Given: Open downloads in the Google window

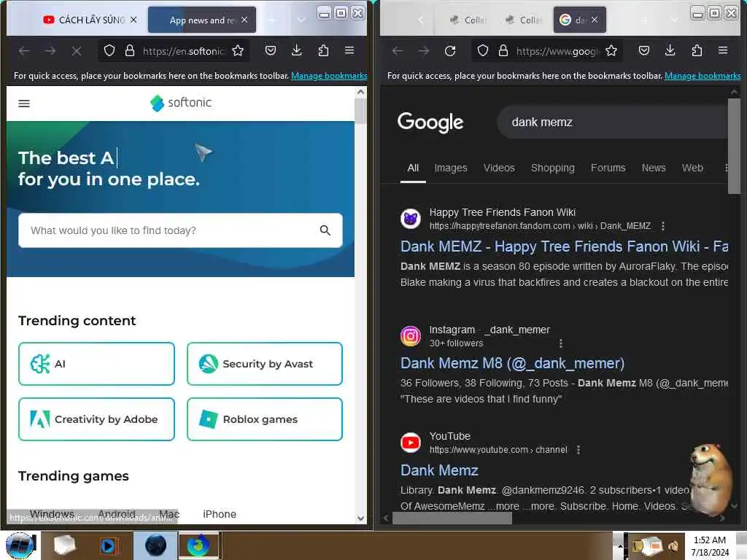Looking at the screenshot, I should point(670,50).
